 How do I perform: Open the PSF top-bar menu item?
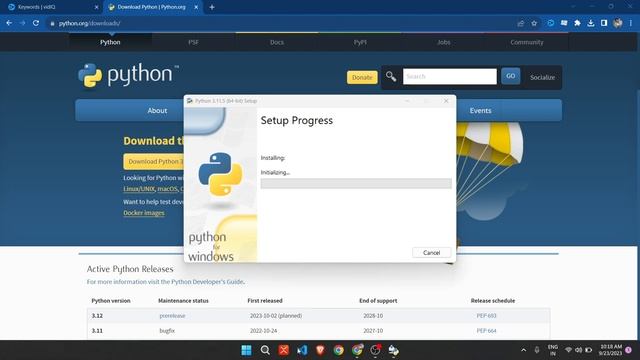193,42
